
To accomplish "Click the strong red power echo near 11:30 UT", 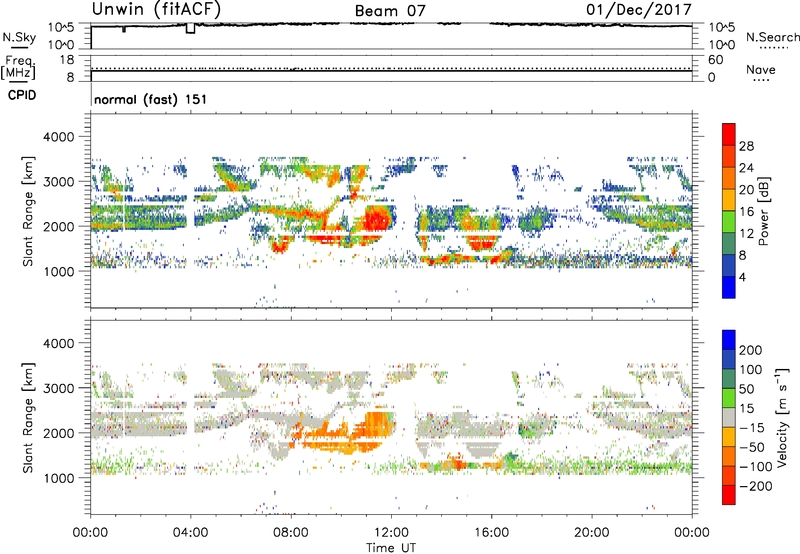I will coord(377,220).
